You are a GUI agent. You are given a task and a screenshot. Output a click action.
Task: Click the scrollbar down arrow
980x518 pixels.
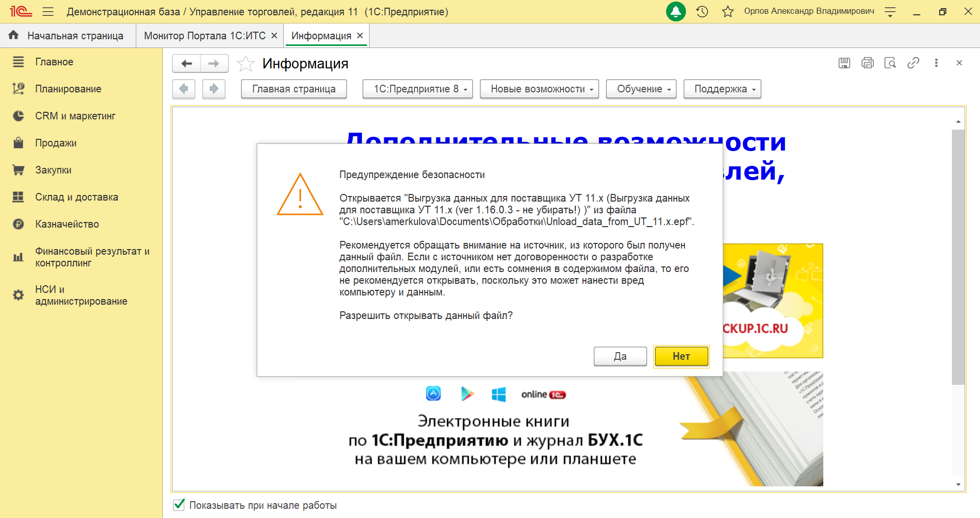958,484
